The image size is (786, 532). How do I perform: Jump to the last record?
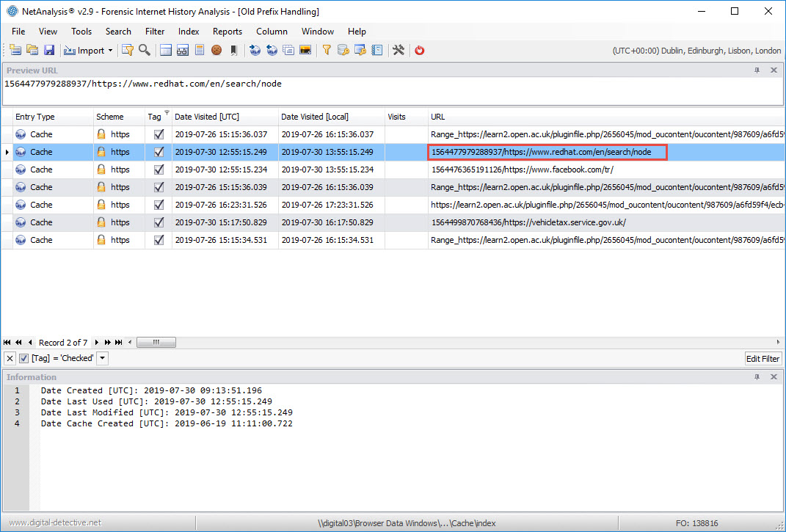click(x=118, y=343)
